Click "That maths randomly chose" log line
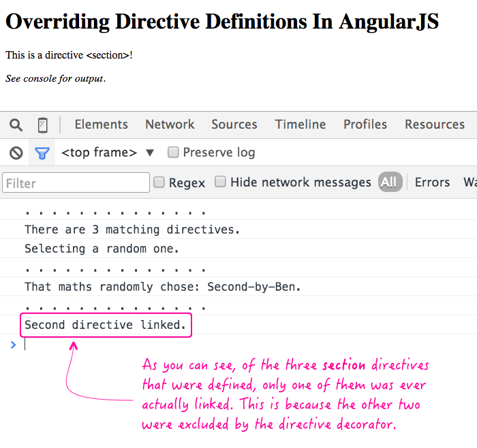 (x=162, y=287)
